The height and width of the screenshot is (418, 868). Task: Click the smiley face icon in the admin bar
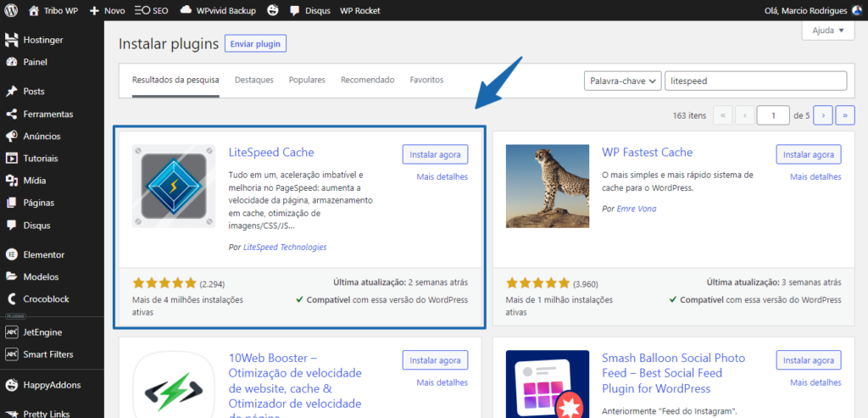tap(273, 10)
